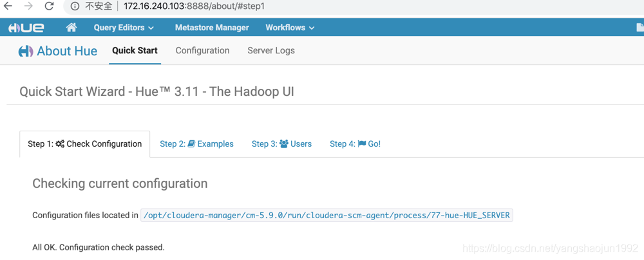Go to Step 2 Examples tab
Viewport: 644px width, 260px height.
[196, 144]
